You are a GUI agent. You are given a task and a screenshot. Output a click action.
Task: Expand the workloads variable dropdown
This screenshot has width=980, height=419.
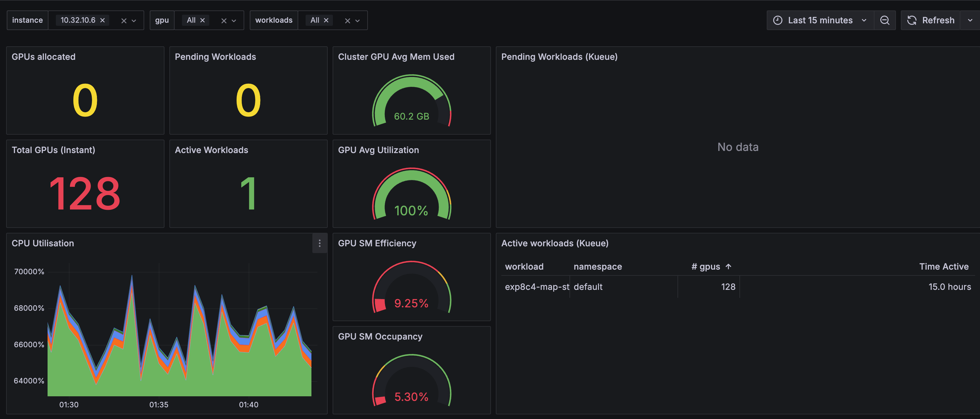point(358,21)
